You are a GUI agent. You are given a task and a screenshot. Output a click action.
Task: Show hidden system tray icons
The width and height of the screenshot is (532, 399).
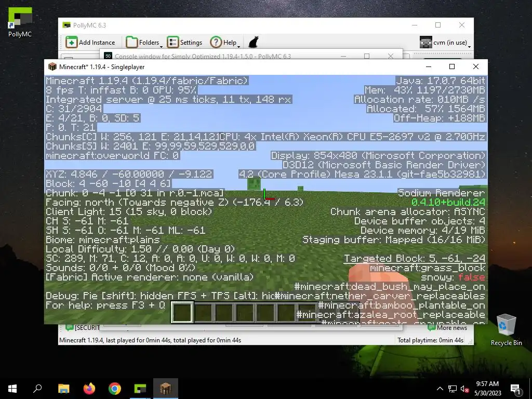click(x=440, y=389)
